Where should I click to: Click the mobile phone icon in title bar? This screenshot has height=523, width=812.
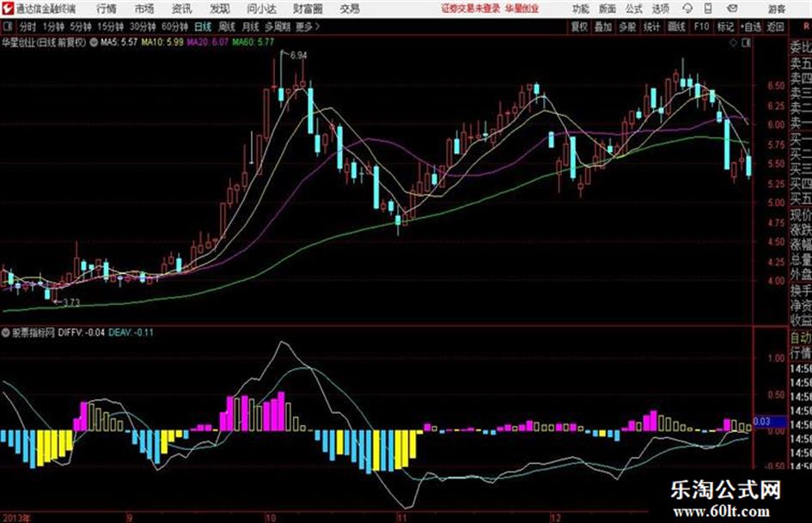(x=708, y=9)
